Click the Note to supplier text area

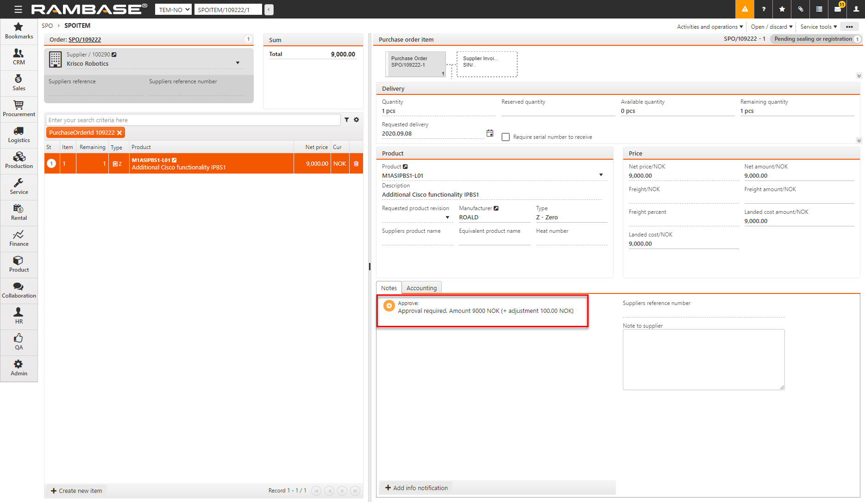703,359
